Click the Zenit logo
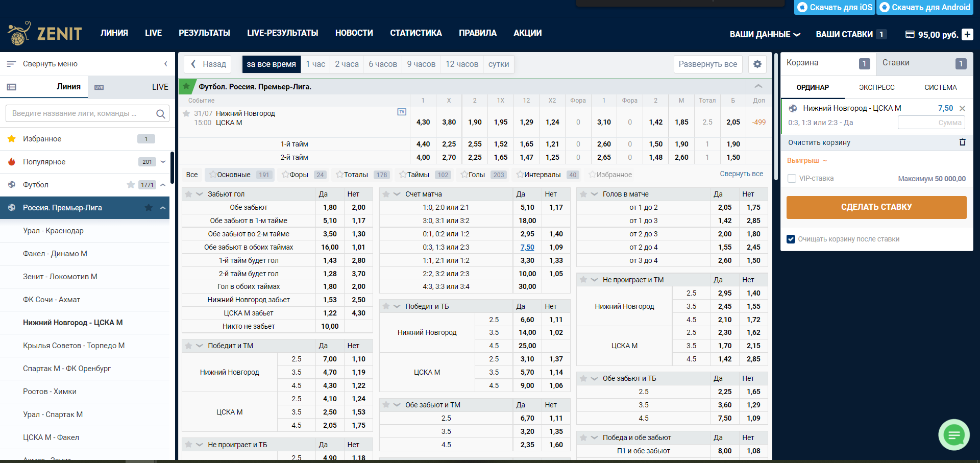 pyautogui.click(x=45, y=34)
